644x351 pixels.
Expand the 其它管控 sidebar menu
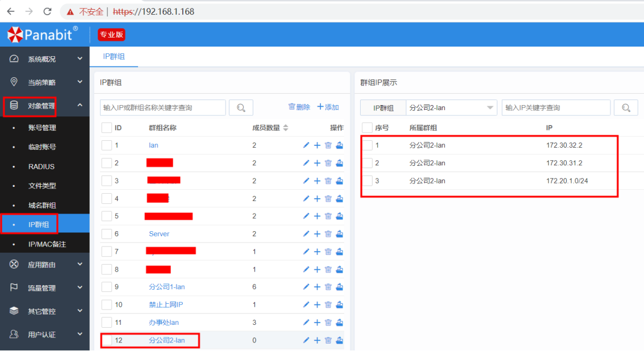pyautogui.click(x=45, y=311)
